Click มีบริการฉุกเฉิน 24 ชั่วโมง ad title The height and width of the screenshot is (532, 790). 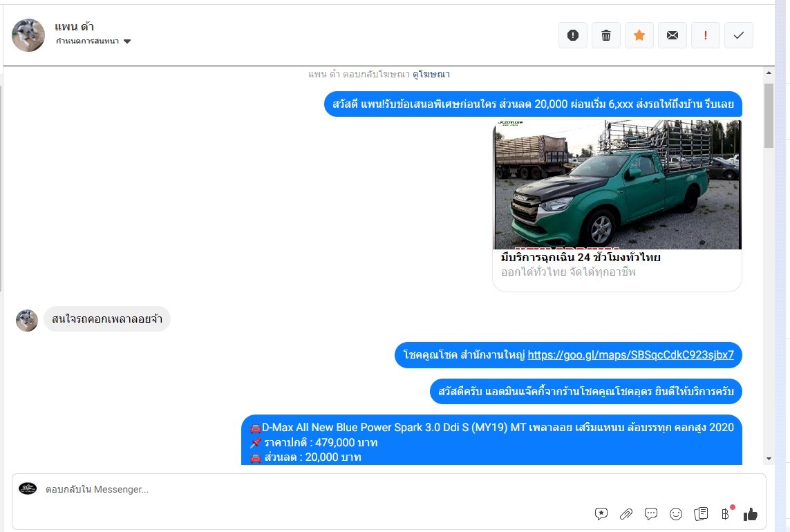[x=581, y=258]
